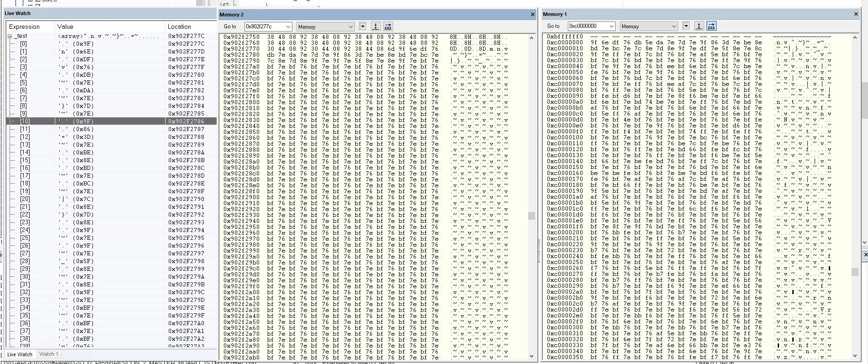Image resolution: width=868 pixels, height=364 pixels.
Task: Click address 0x902f2750 in Memory 2
Action: 241,37
